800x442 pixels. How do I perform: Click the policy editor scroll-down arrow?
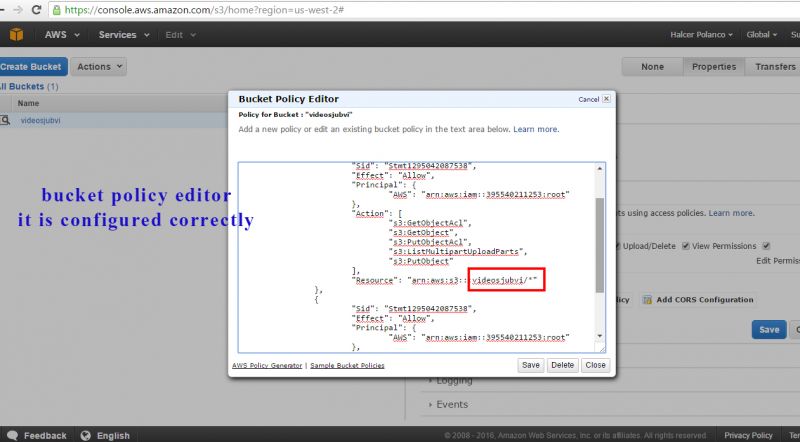point(599,335)
